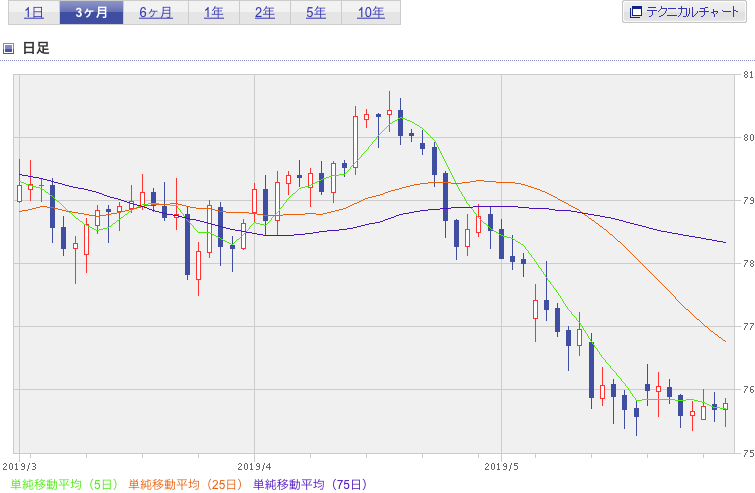This screenshot has height=493, width=755.
Task: Click the 78 price axis label
Action: pyautogui.click(x=748, y=263)
